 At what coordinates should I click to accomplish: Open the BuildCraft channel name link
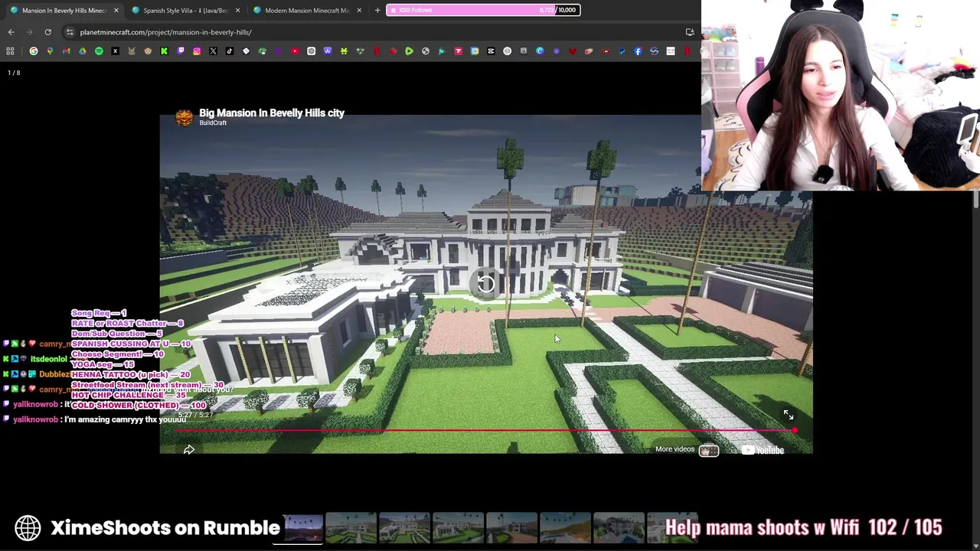click(213, 123)
